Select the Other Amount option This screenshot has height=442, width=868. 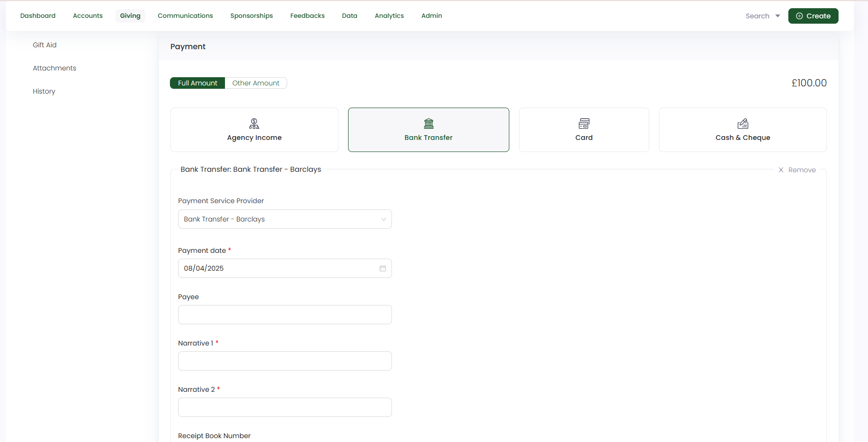[256, 83]
